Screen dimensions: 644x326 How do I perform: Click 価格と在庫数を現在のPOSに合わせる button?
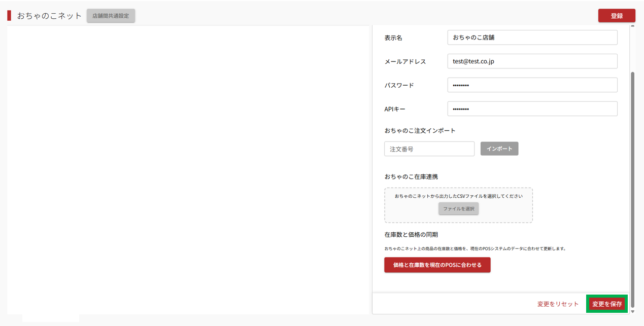click(x=437, y=265)
